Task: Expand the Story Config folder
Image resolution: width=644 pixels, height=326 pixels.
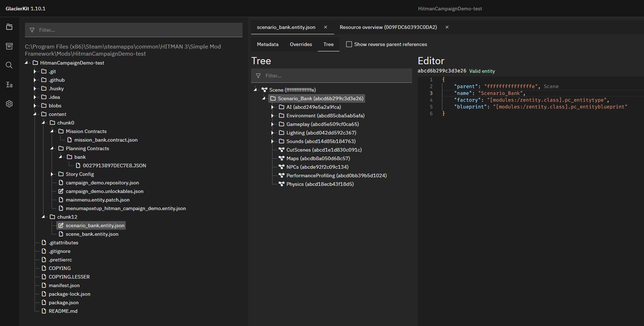Action: tap(52, 174)
